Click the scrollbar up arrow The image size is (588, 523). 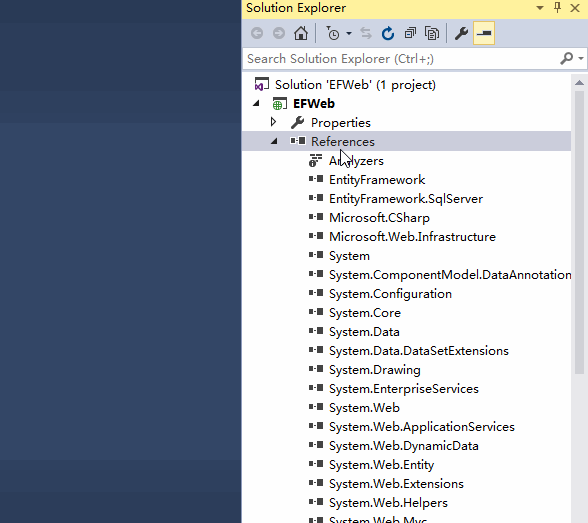(579, 82)
